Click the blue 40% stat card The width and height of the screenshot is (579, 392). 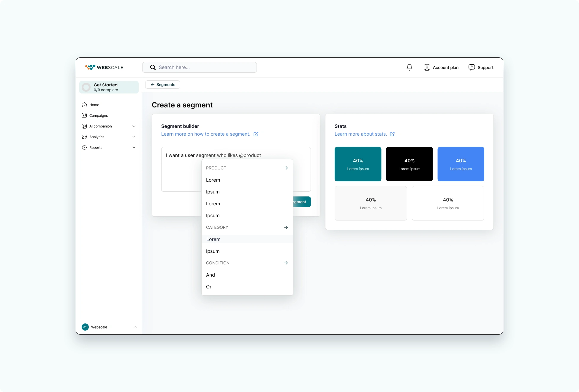461,164
